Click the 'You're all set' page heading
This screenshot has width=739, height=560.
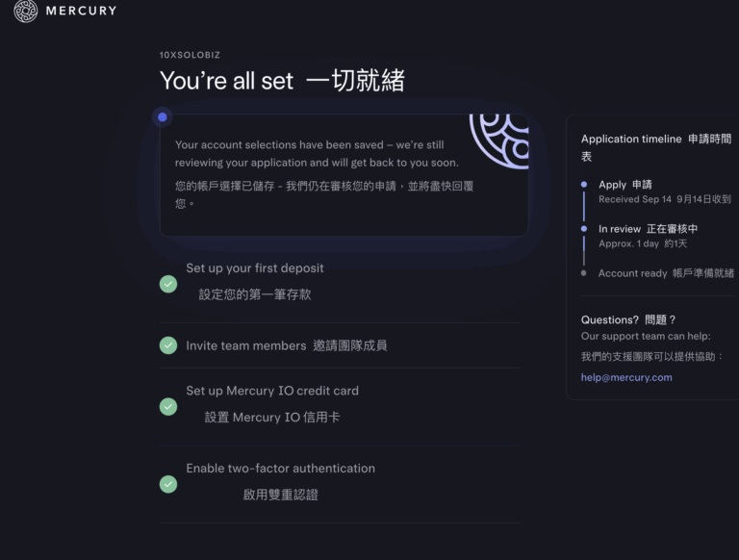point(226,81)
